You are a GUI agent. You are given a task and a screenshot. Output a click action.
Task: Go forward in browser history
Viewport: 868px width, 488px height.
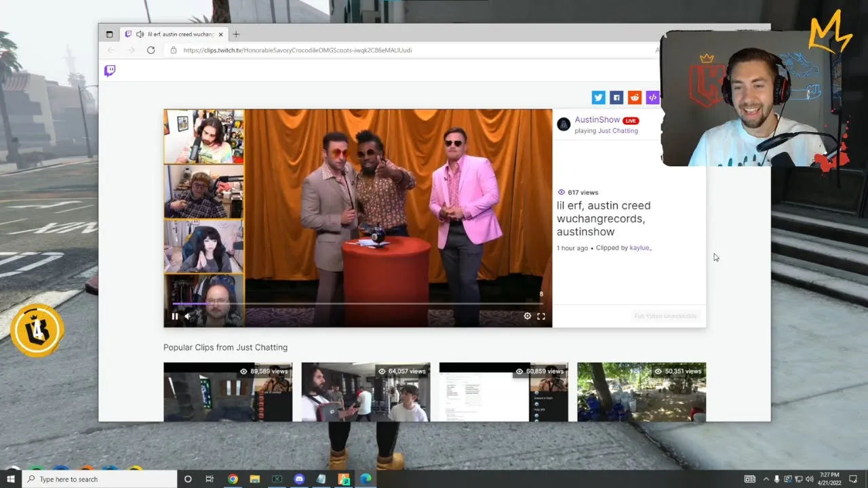coord(132,50)
